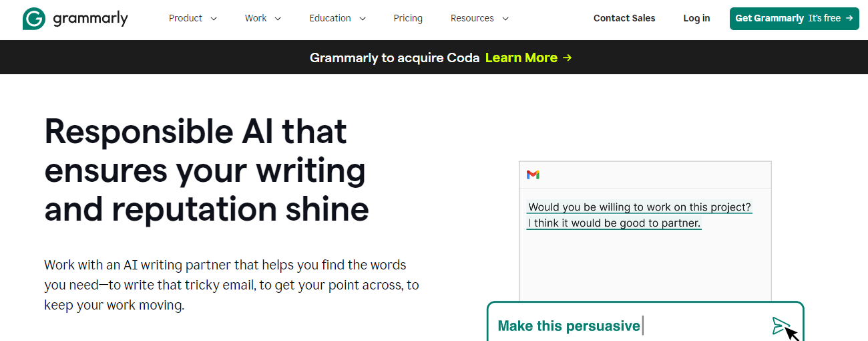This screenshot has width=868, height=341.
Task: Click the arrow inside Get Grammarly button
Action: pos(849,18)
